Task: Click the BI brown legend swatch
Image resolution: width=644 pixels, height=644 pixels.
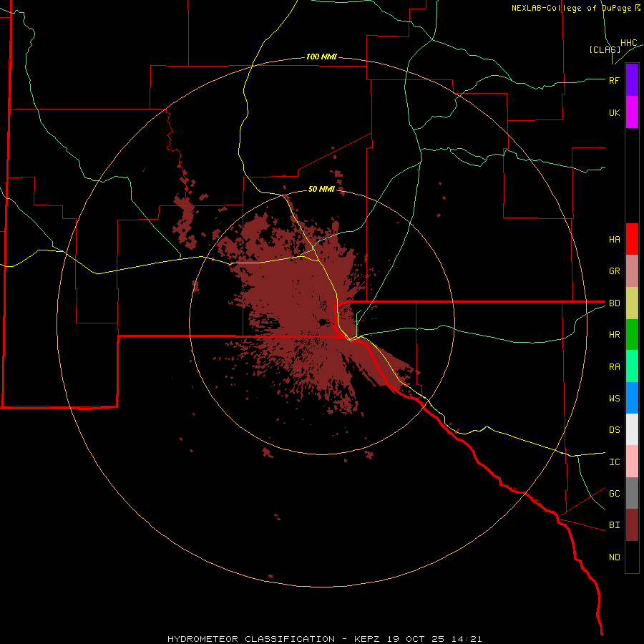Action: tap(632, 525)
